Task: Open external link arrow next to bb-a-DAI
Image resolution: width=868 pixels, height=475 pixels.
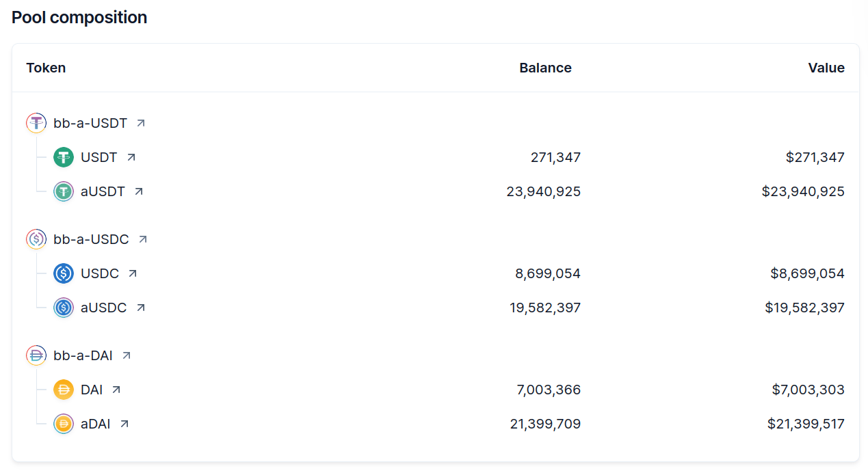Action: (x=127, y=355)
